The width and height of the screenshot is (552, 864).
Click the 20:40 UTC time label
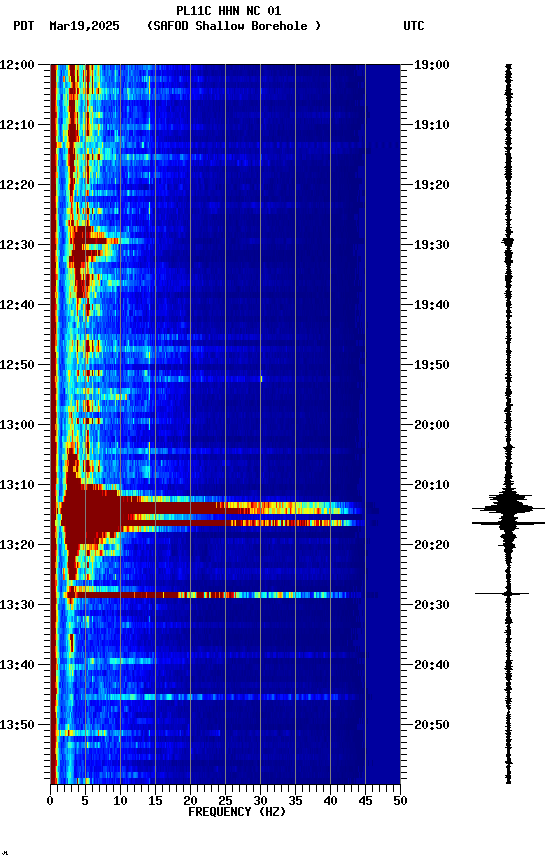point(432,666)
